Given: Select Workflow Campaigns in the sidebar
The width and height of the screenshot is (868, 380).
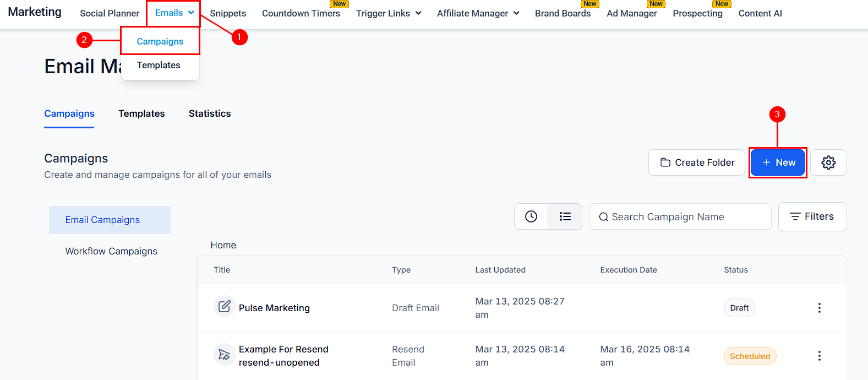Looking at the screenshot, I should (x=111, y=251).
